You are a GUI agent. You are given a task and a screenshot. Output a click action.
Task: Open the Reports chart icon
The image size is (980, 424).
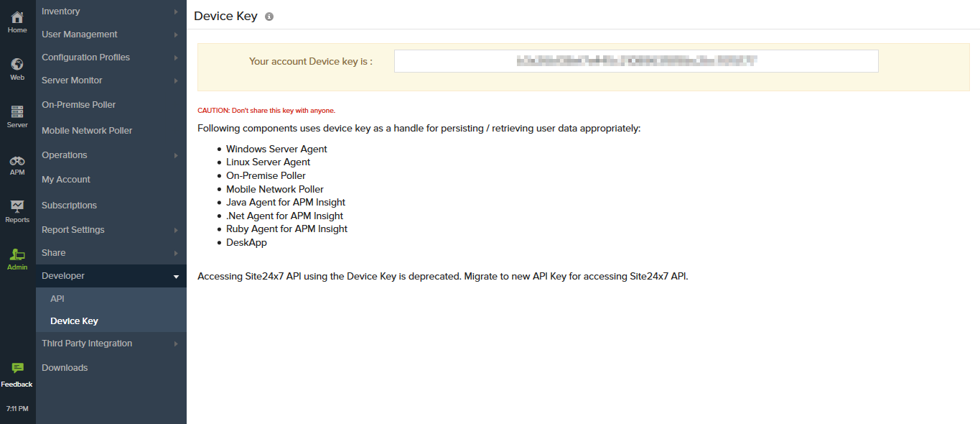[17, 208]
